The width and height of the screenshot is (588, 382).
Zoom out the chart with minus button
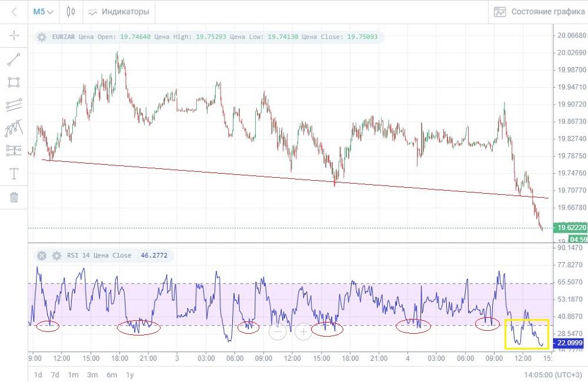(x=278, y=331)
